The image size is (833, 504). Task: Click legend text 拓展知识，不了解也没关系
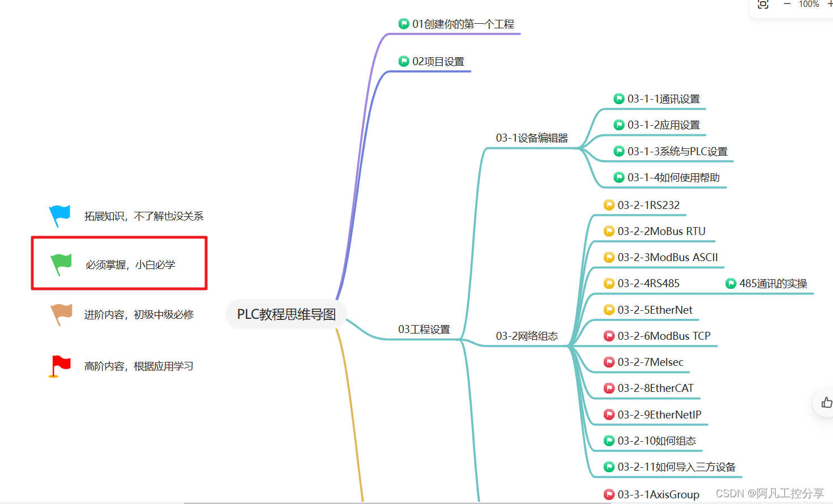[x=144, y=216]
